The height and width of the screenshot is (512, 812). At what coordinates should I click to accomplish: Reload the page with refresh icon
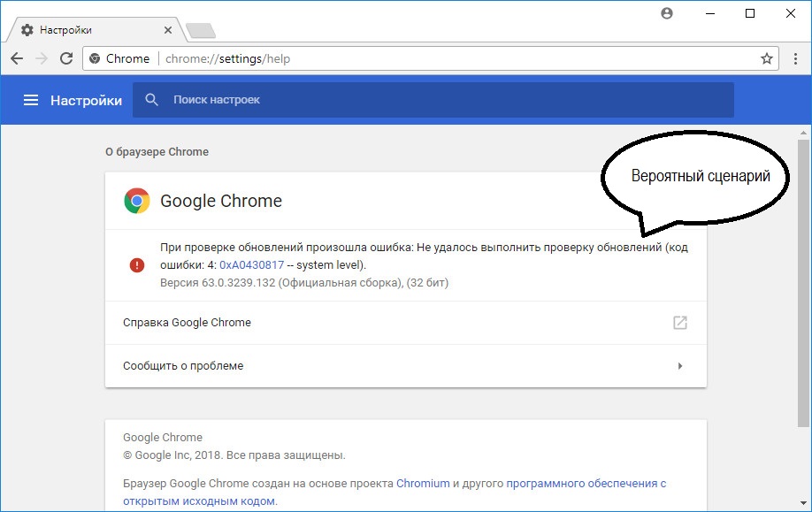coord(66,58)
